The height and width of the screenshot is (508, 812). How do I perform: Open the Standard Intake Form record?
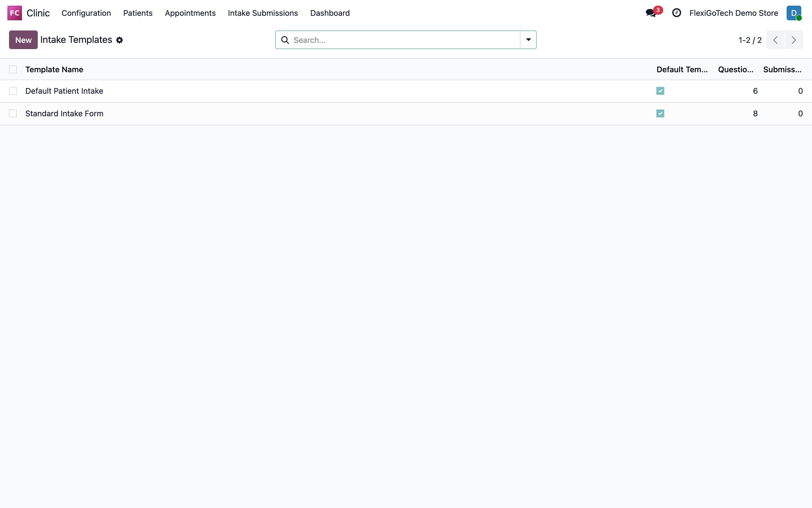[x=64, y=113]
